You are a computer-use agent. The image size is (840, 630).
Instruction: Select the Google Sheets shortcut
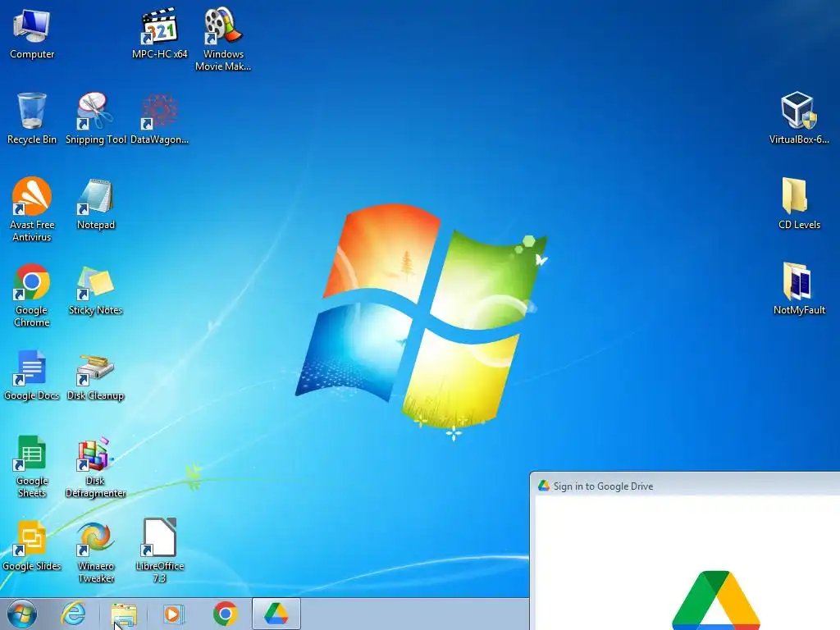pyautogui.click(x=32, y=466)
